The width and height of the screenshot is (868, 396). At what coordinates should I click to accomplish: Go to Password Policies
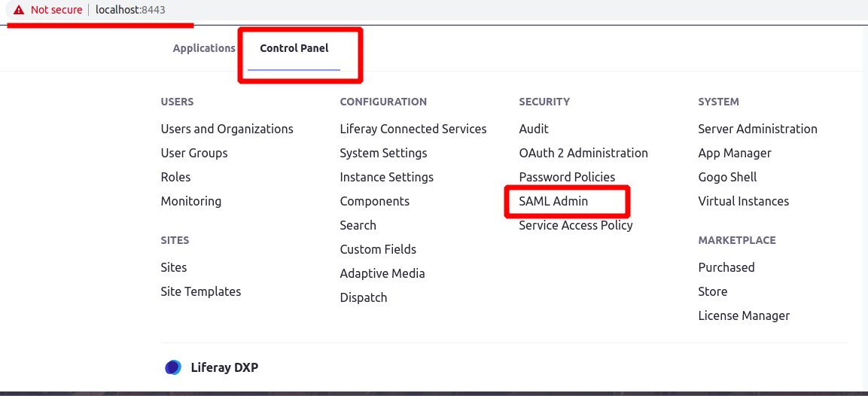point(567,177)
